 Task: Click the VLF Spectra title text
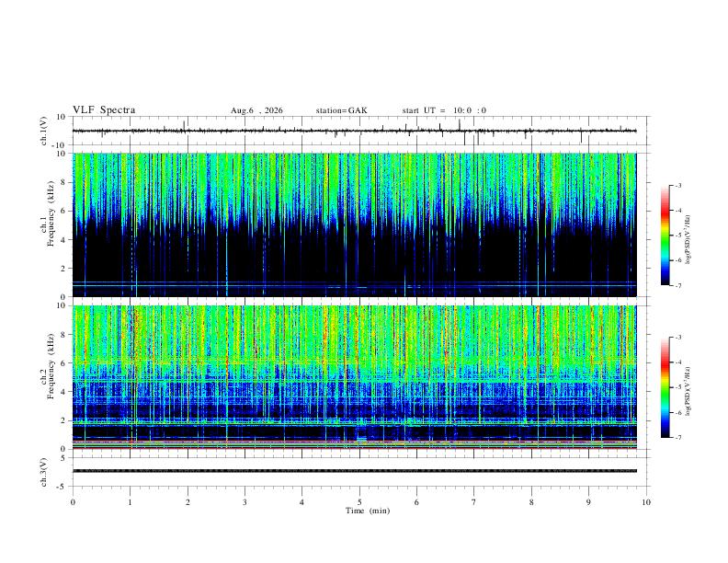pos(104,110)
